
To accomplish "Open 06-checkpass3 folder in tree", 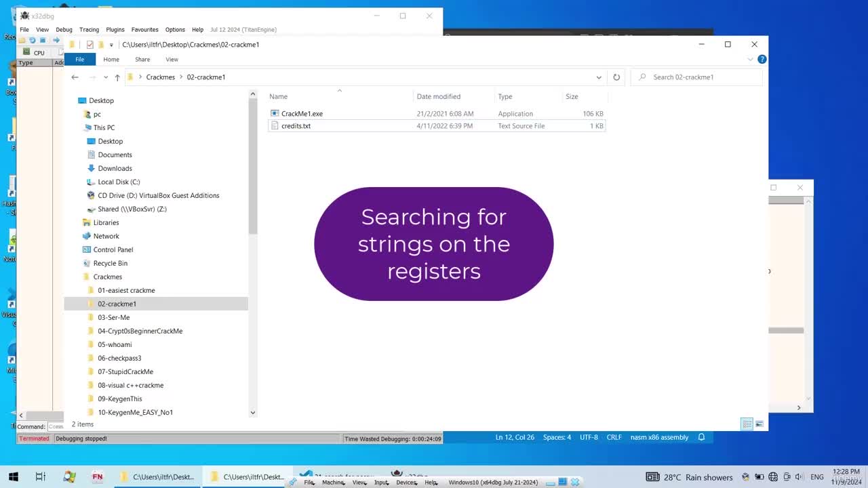I will 119,358.
